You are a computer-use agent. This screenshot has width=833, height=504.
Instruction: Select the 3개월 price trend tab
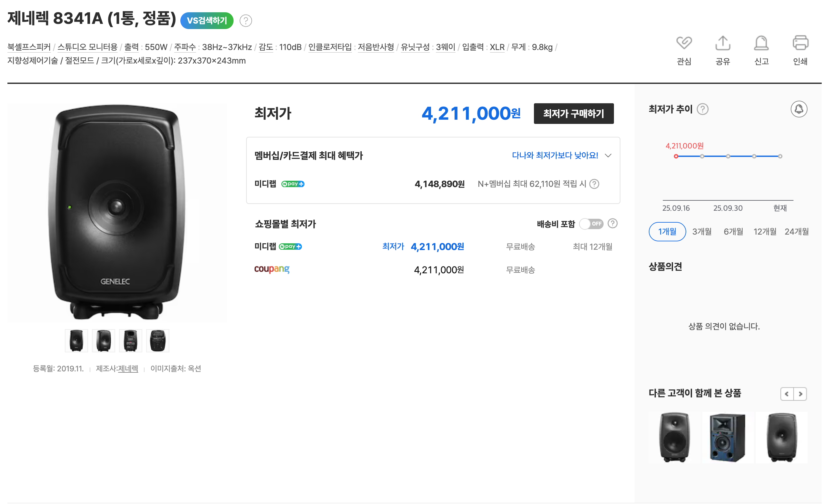pyautogui.click(x=702, y=232)
